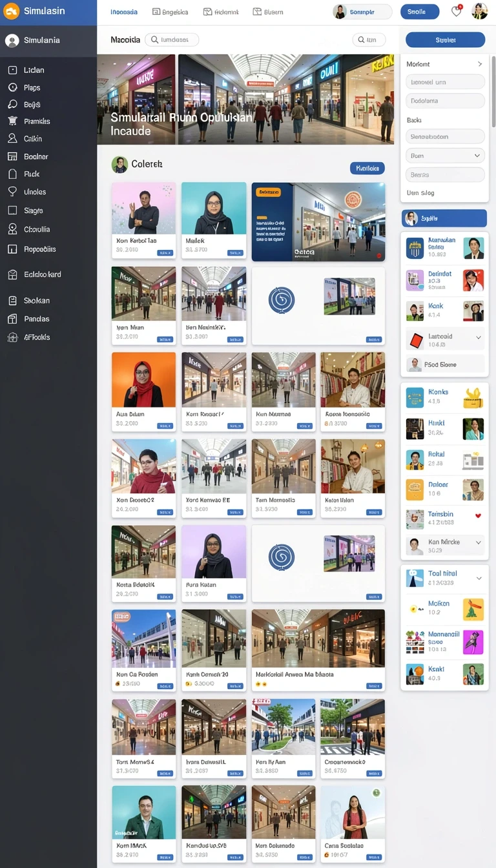Open the Hclemnk tab
Viewport: 496px width, 868px height.
(x=221, y=12)
